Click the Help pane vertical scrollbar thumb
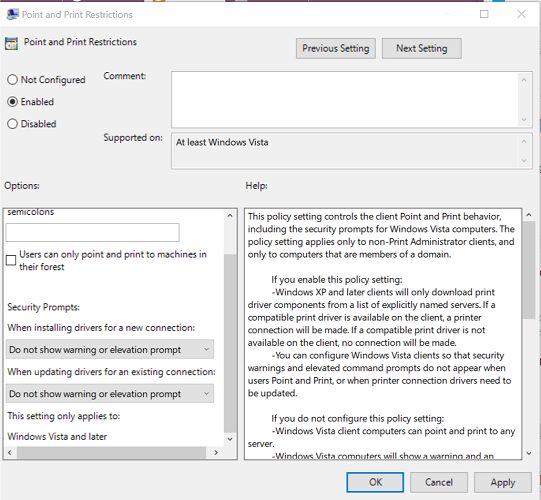541x500 pixels. (529, 270)
